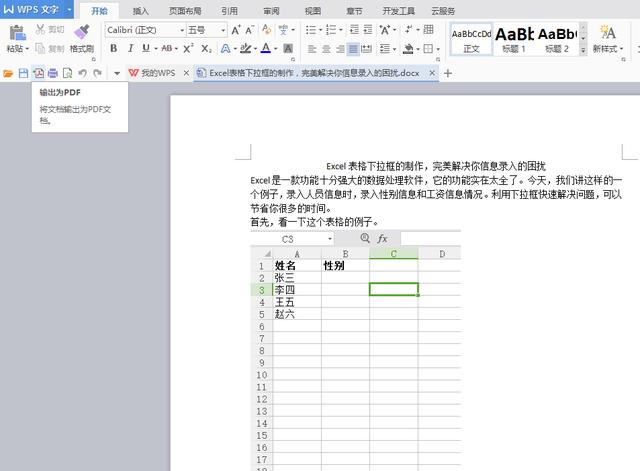This screenshot has width=640, height=471.
Task: Switch to the 视图 (View) tab
Action: click(313, 11)
